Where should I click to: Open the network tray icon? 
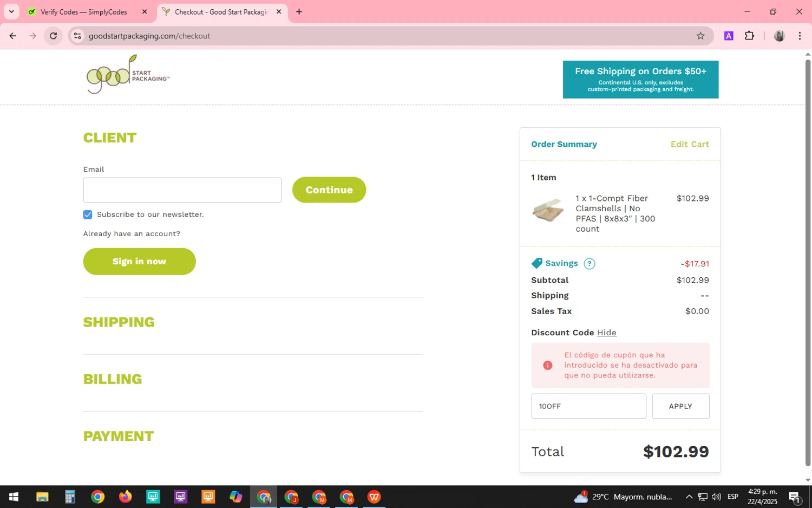(x=703, y=497)
